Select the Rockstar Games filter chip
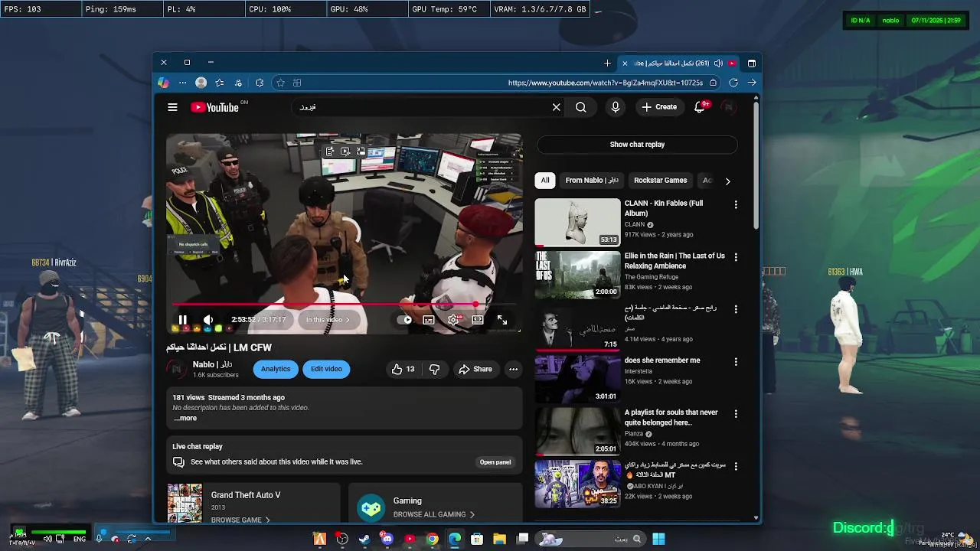980x551 pixels. coord(660,181)
